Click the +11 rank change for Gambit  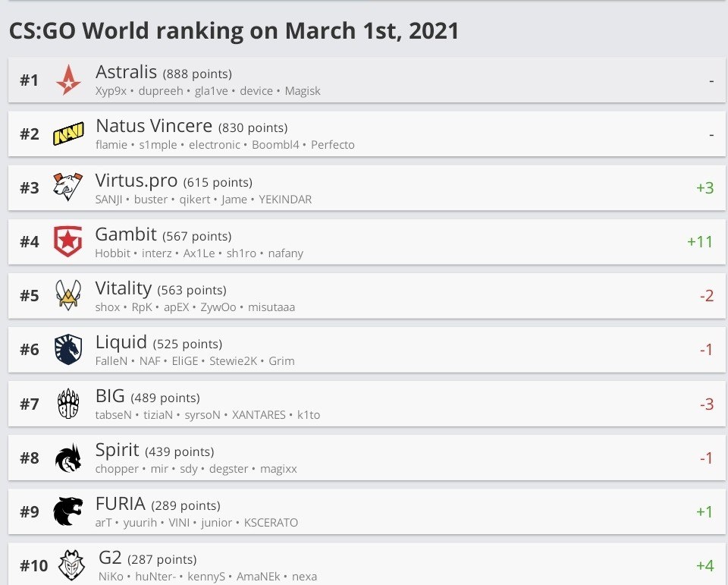pos(701,241)
